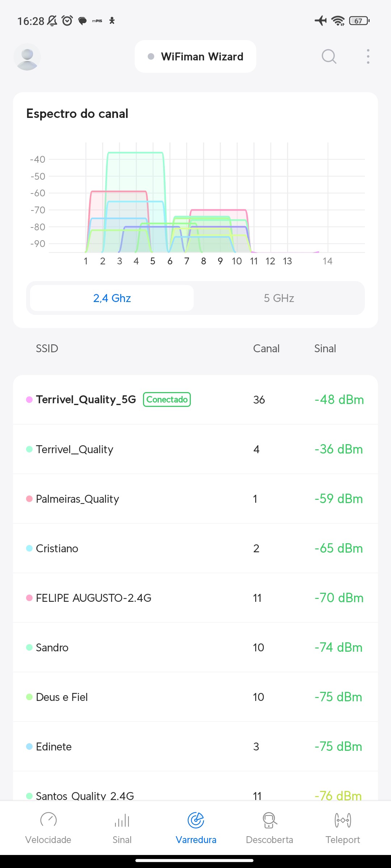
Task: Click the Conectado badge
Action: [x=167, y=400]
